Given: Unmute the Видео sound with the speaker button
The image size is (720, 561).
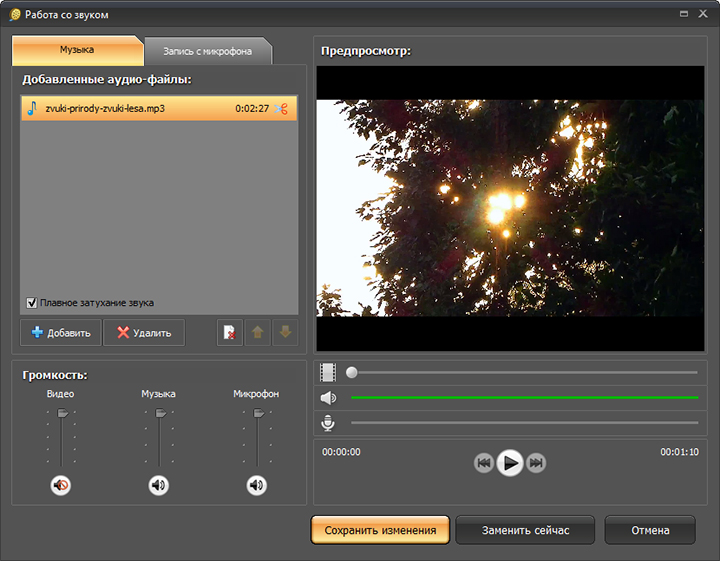Looking at the screenshot, I should tap(61, 485).
